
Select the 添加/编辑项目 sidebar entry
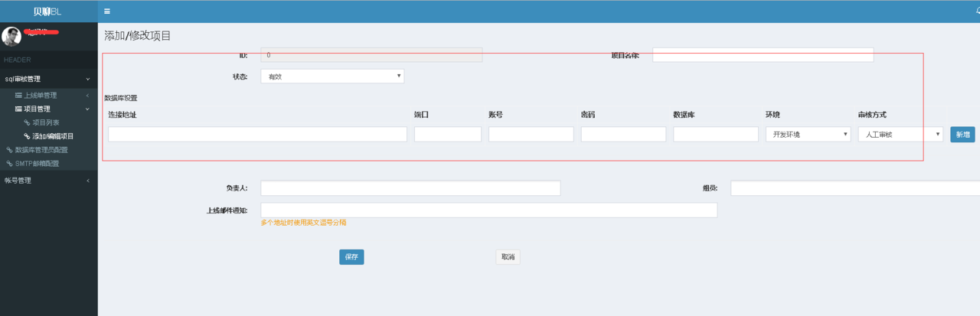pyautogui.click(x=53, y=136)
